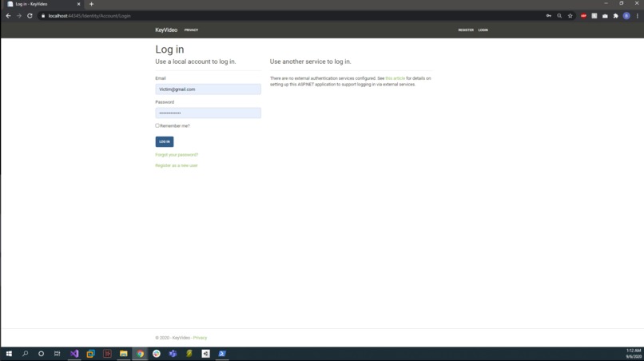The image size is (644, 361).
Task: Open the Adblock Plus extension
Action: coord(583,16)
